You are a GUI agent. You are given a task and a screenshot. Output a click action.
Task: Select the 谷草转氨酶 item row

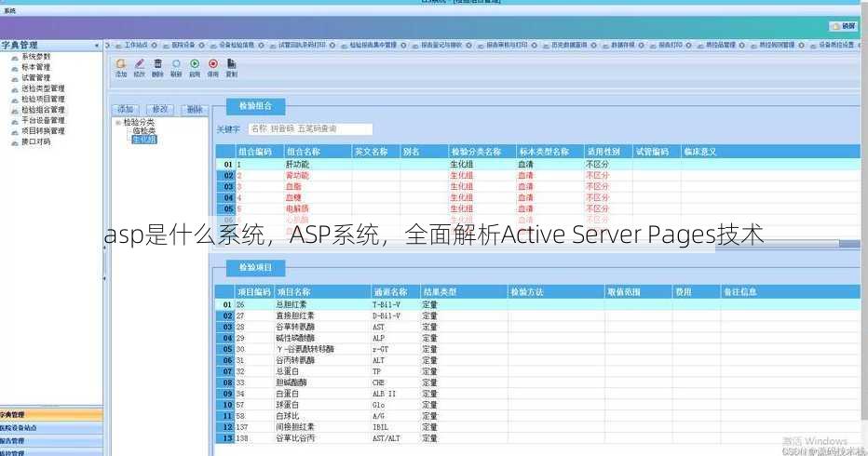coord(538,327)
